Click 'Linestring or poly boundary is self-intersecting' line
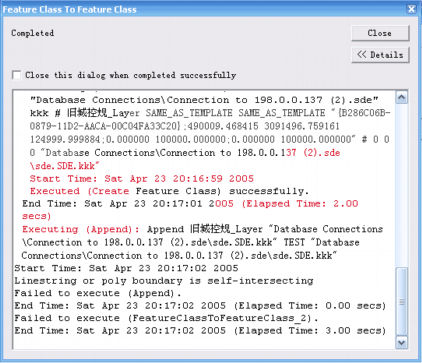 [x=164, y=281]
